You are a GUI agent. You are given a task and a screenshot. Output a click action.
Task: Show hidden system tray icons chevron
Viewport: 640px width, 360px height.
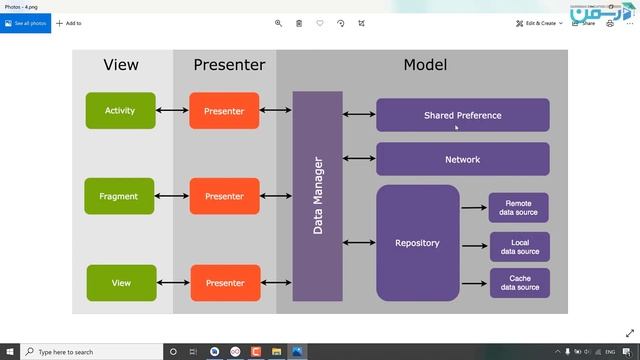(x=557, y=352)
